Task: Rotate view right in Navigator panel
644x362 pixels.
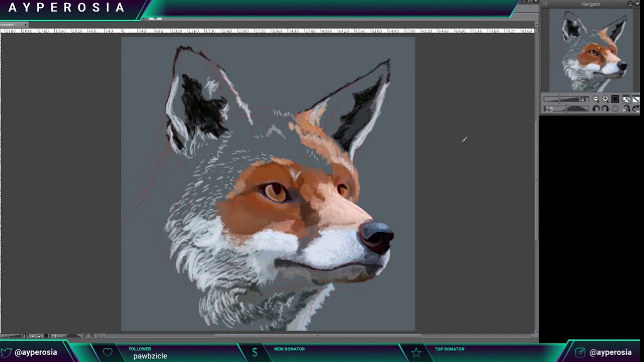Action: pyautogui.click(x=605, y=109)
